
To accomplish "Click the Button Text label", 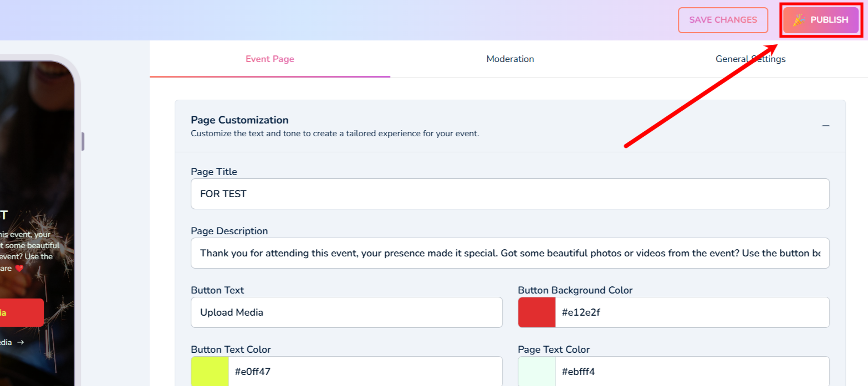I will tap(217, 290).
